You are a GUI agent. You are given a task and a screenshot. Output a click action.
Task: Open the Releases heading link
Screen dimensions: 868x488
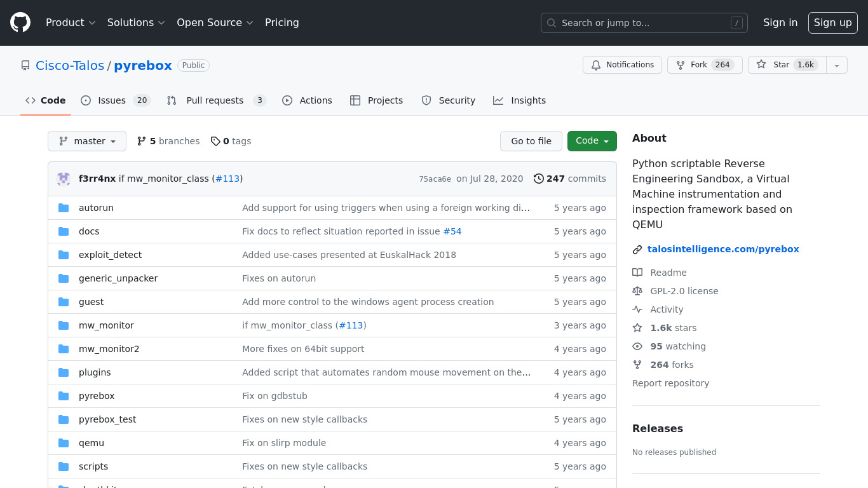click(x=658, y=428)
